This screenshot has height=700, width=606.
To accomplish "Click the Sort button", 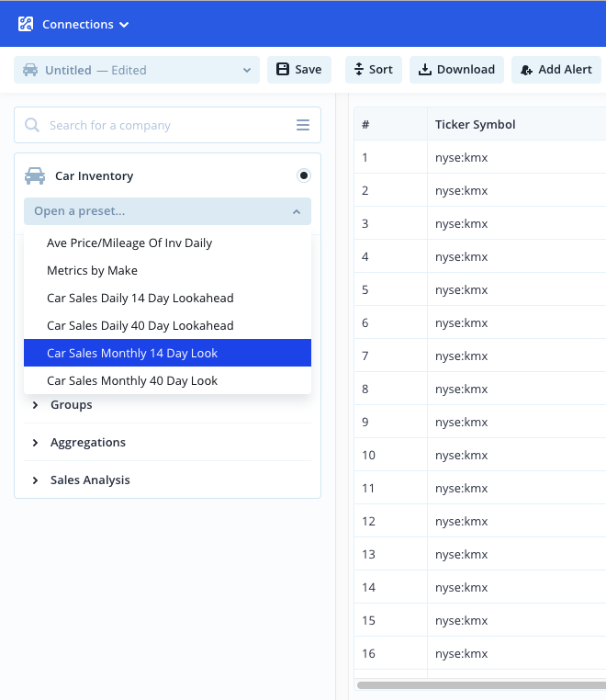I will 374,70.
